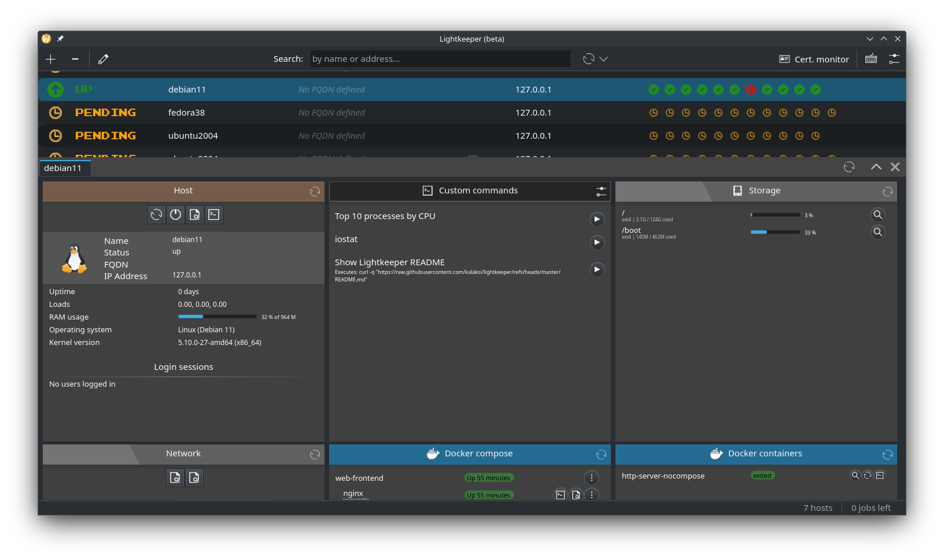Open shell in http-server-nocompose container
This screenshot has height=560, width=944.
coord(880,476)
